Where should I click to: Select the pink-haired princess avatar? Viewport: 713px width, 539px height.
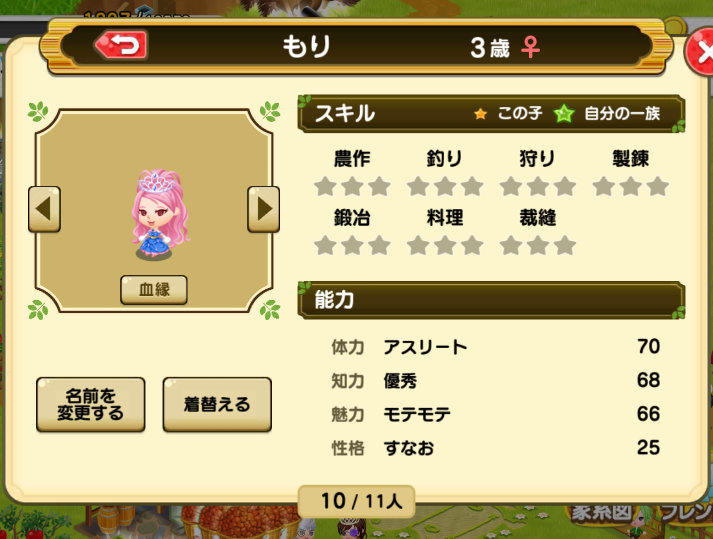point(158,214)
